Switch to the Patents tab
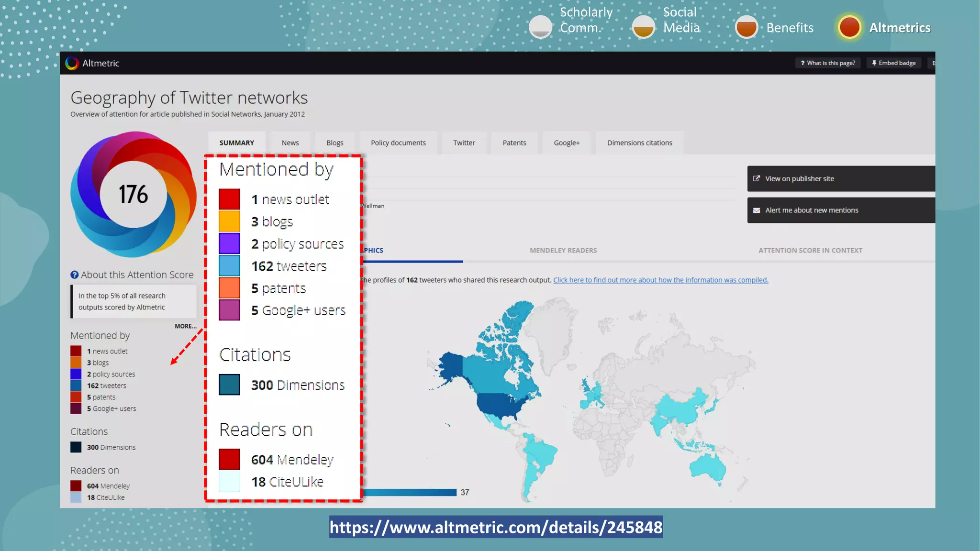 [514, 143]
